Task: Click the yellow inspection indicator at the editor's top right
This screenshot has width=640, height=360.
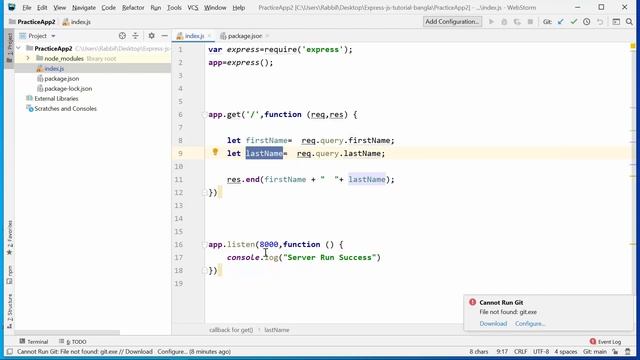Action: (x=633, y=46)
